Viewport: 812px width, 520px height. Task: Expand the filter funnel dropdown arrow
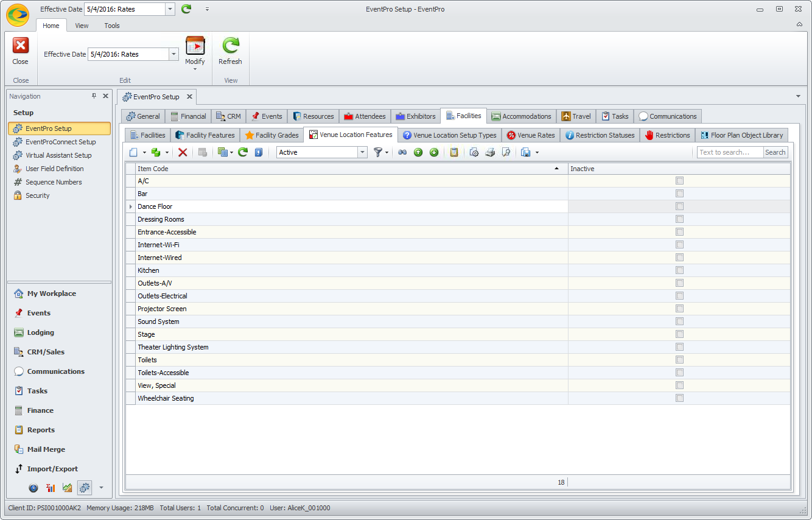point(387,152)
